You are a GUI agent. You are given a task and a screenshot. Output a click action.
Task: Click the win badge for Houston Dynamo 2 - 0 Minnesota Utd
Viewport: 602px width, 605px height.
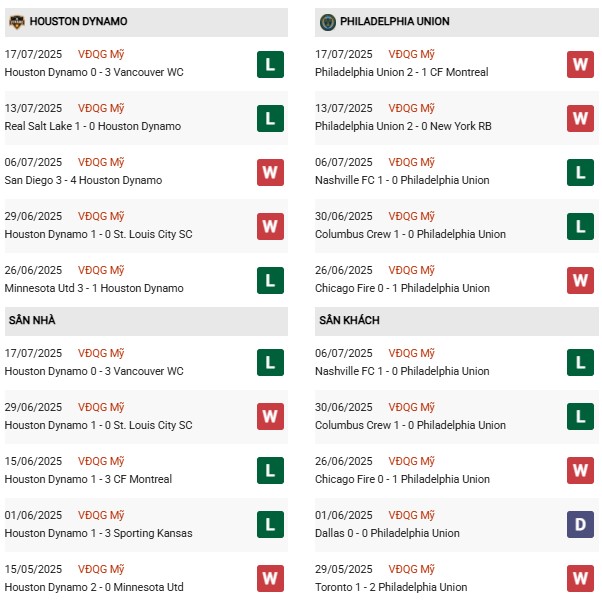click(x=270, y=579)
